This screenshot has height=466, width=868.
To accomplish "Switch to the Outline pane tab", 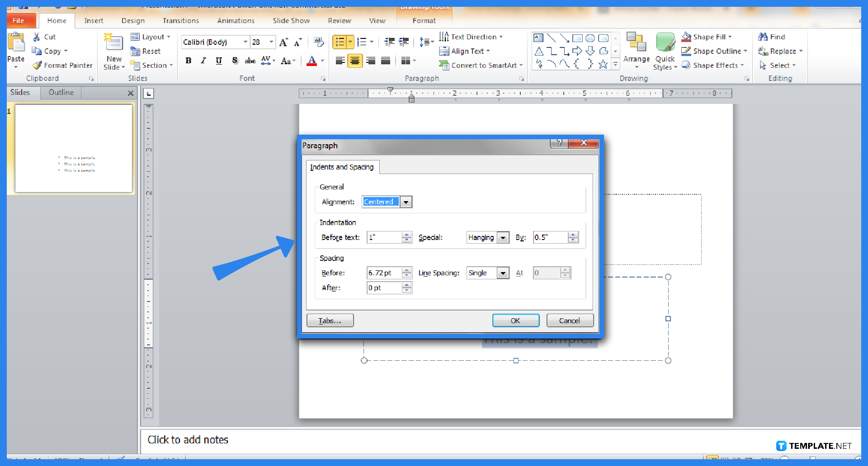I will tap(61, 92).
